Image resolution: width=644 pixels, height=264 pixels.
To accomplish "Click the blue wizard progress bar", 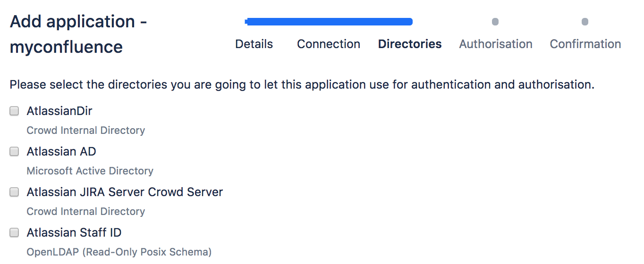I will pyautogui.click(x=329, y=22).
